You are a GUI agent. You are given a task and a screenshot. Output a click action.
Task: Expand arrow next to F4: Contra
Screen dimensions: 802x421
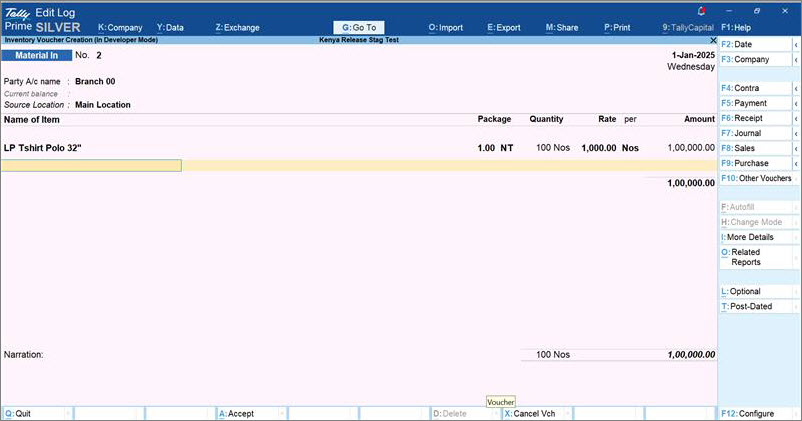click(796, 88)
